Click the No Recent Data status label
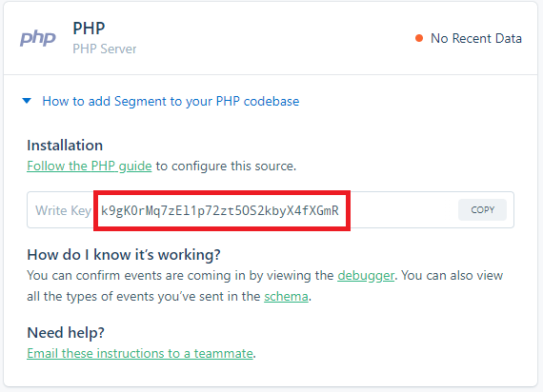Screen dimensions: 543x392 [476, 38]
